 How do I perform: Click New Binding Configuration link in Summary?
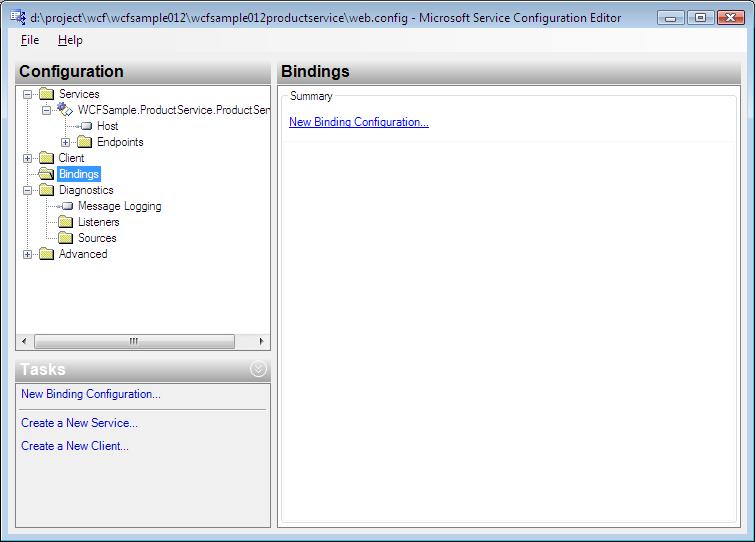coord(358,122)
